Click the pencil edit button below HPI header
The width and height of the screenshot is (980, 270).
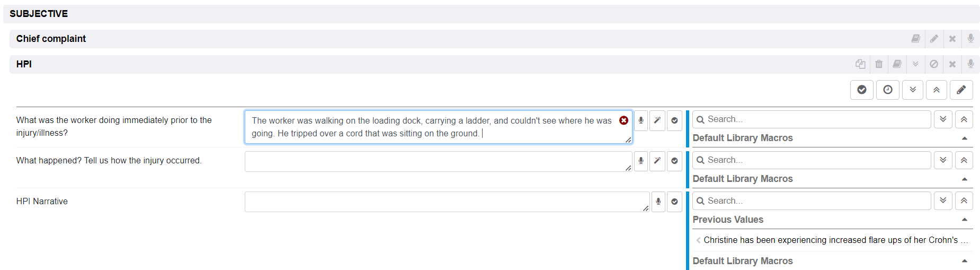961,90
